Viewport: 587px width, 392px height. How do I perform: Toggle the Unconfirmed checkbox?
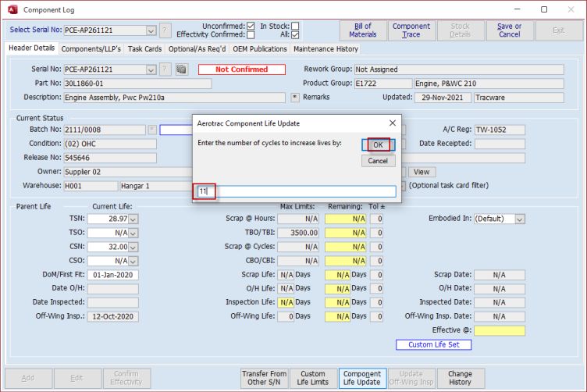(x=251, y=26)
